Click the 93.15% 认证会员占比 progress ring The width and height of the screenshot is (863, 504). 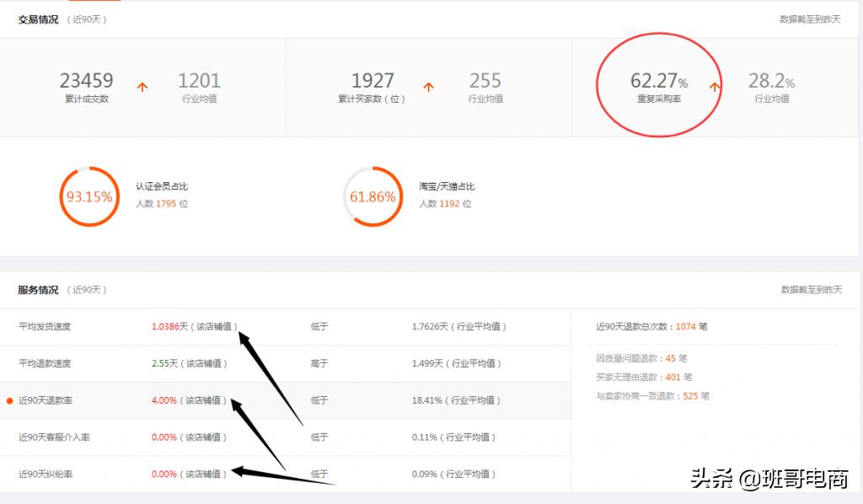coord(89,196)
